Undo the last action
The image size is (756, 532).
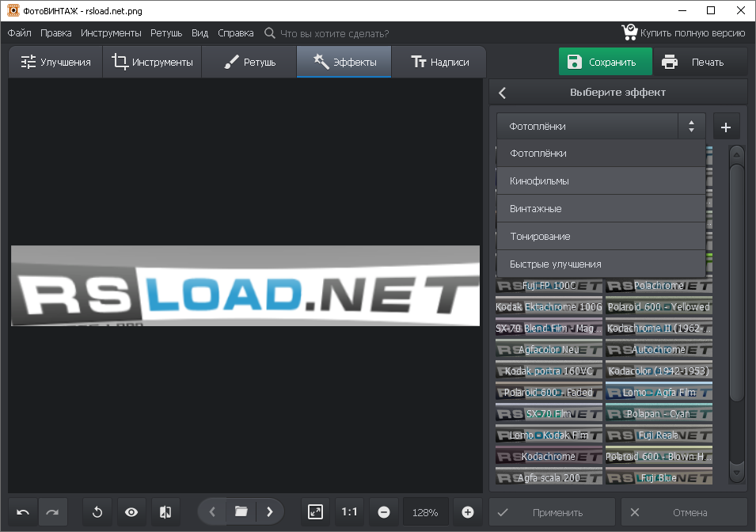pos(23,511)
